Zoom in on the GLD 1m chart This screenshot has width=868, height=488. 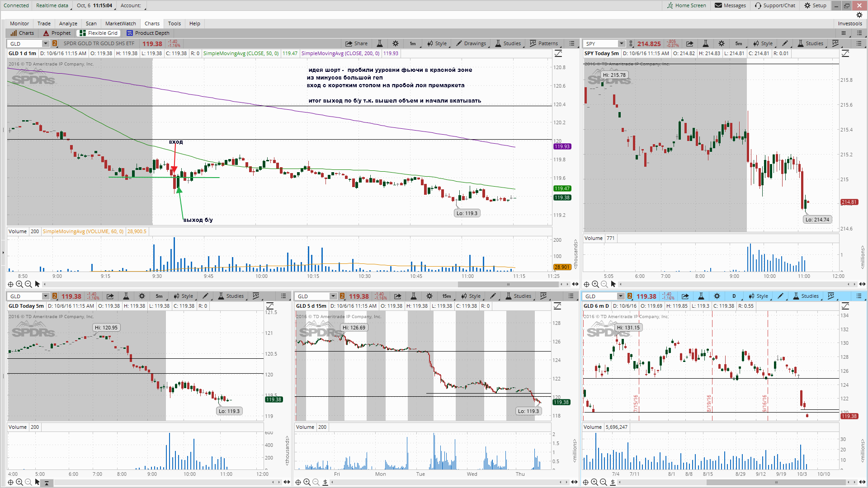pos(19,284)
